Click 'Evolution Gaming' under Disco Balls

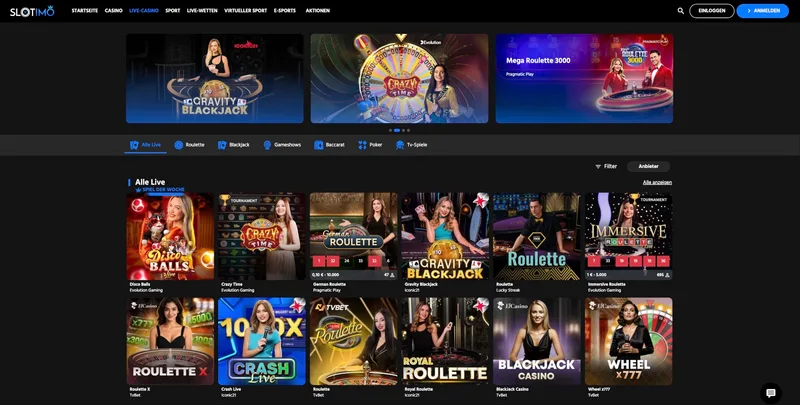click(x=146, y=290)
